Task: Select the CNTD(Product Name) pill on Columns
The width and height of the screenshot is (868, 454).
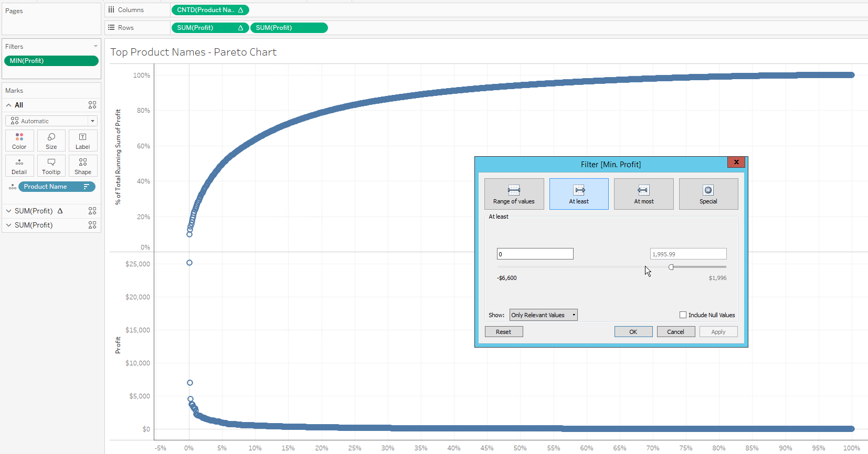Action: click(210, 10)
